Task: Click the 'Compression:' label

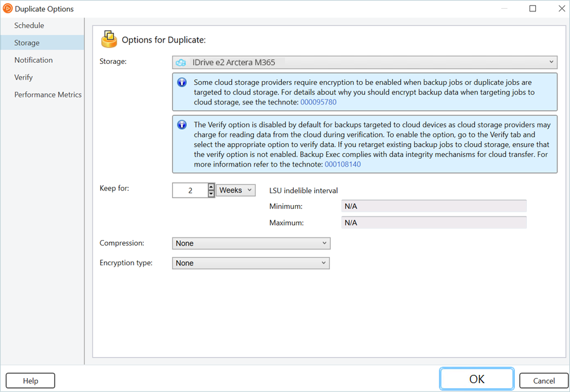Action: [x=122, y=243]
